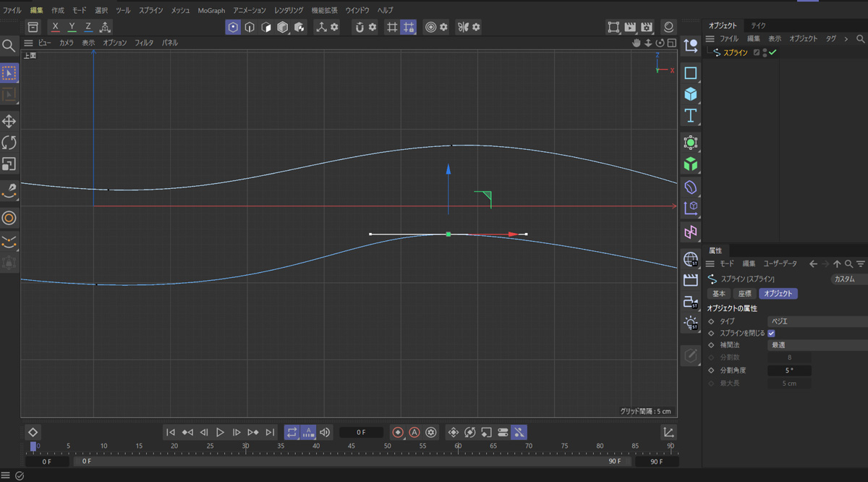The image size is (868, 482).
Task: Click the Text spline tool icon
Action: coord(691,116)
